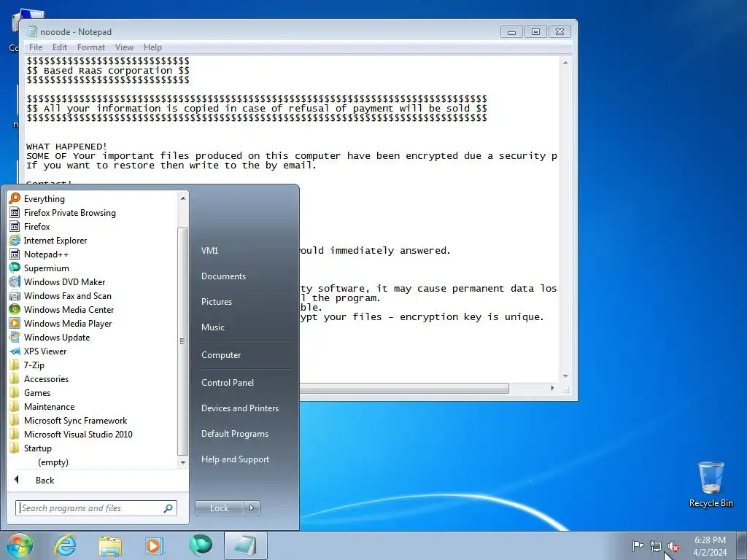Click programs list scroll up arrow
Viewport: 747px width, 560px height.
pyautogui.click(x=183, y=198)
